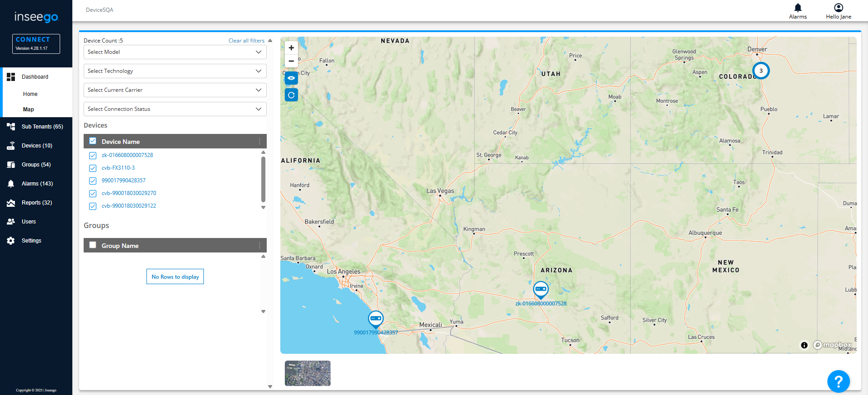868x395 pixels.
Task: Toggle map visibility eye button
Action: click(x=291, y=78)
